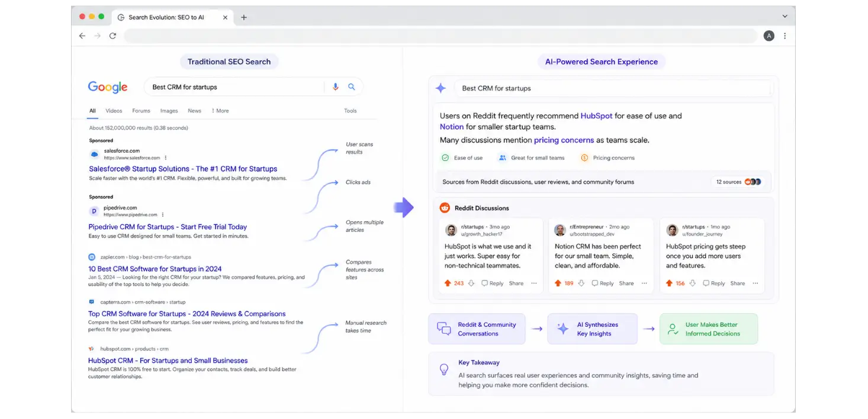
Task: Select the Great for small teams chip
Action: 531,158
